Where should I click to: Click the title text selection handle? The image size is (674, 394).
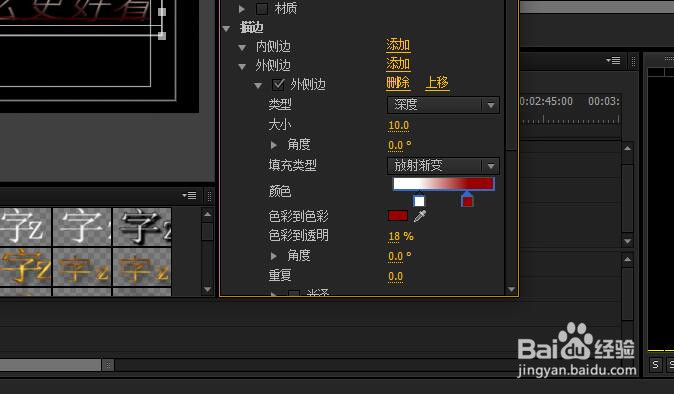162,36
